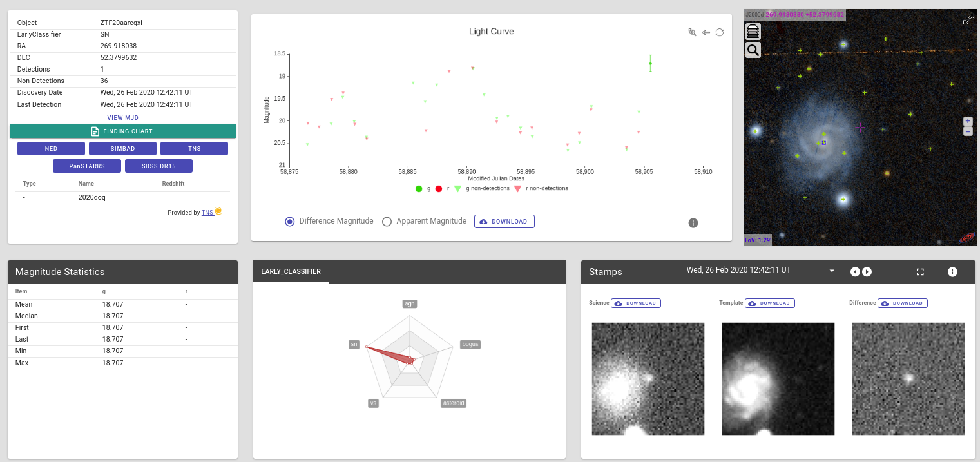This screenshot has width=980, height=462.
Task: Open the light curve info icon
Action: click(693, 223)
